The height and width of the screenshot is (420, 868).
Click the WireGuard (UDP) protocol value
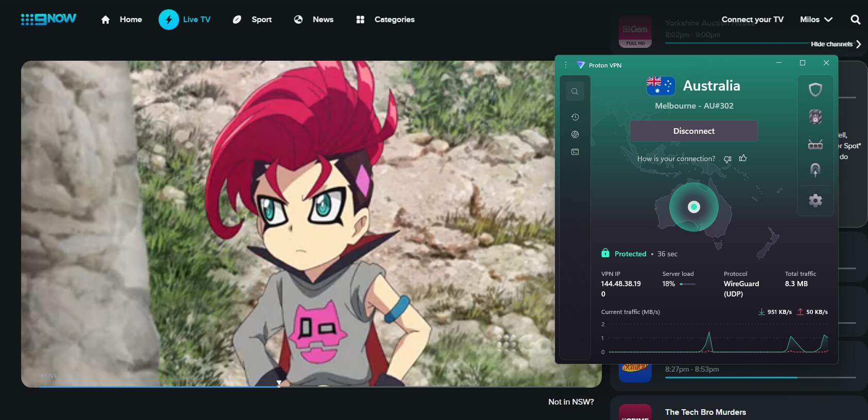741,289
